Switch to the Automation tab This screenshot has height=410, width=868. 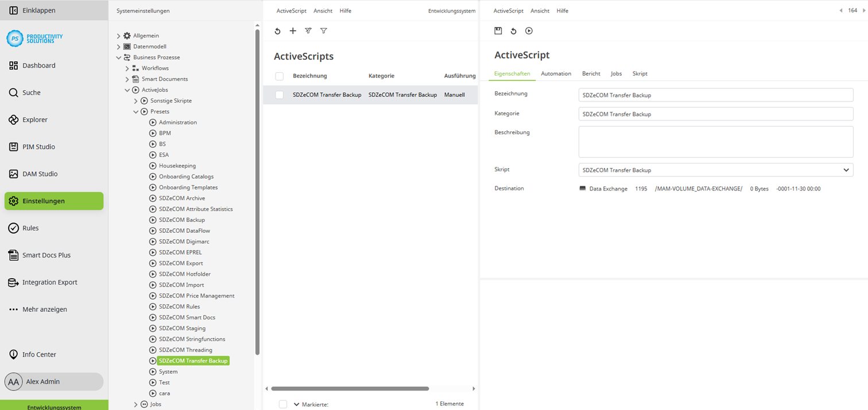tap(556, 73)
